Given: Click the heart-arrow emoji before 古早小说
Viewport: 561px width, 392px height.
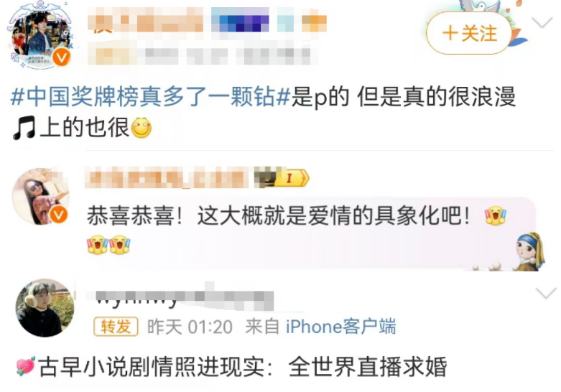Looking at the screenshot, I should [26, 366].
